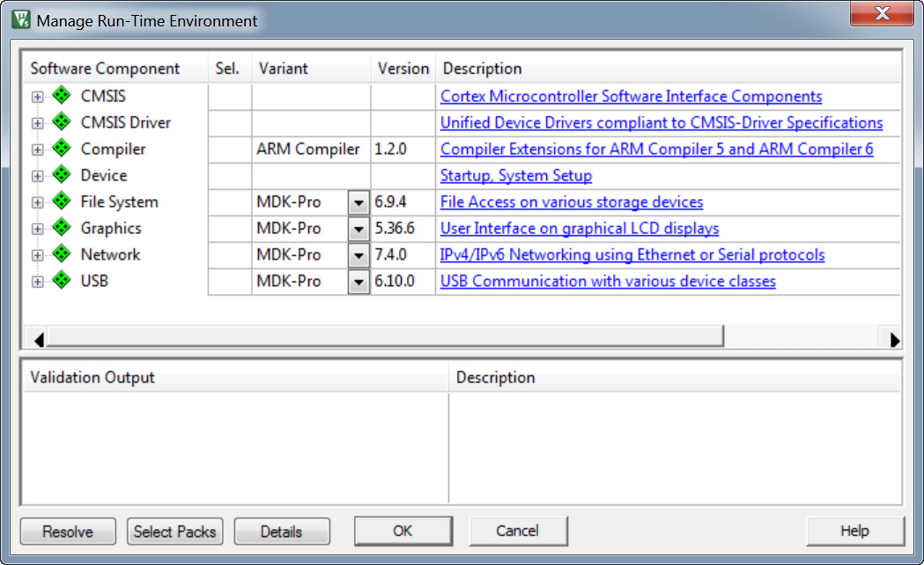Click the Network component green icon

pos(61,254)
